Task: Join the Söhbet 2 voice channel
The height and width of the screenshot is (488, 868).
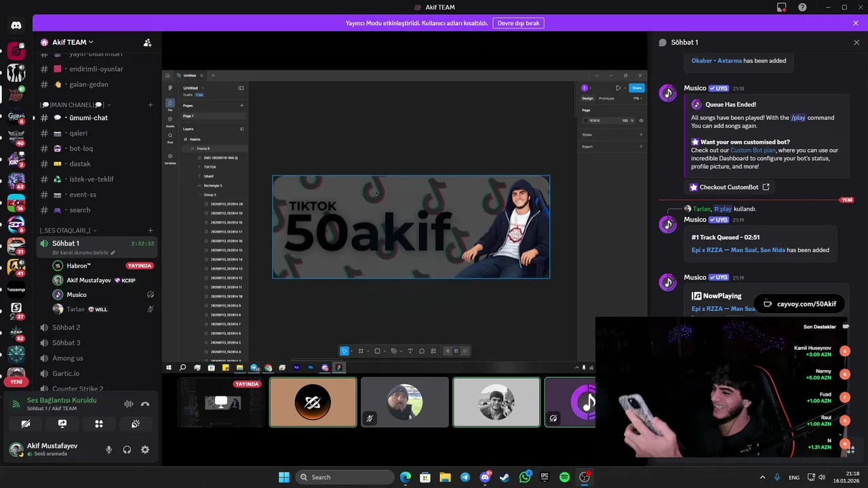Action: click(x=97, y=327)
